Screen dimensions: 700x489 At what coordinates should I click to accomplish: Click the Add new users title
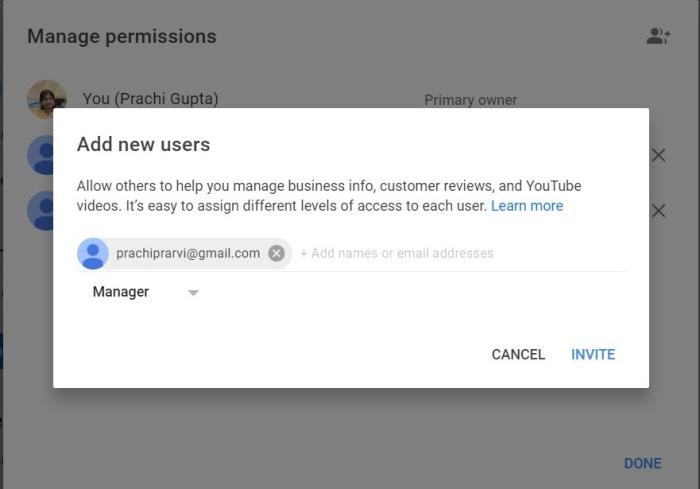[143, 144]
